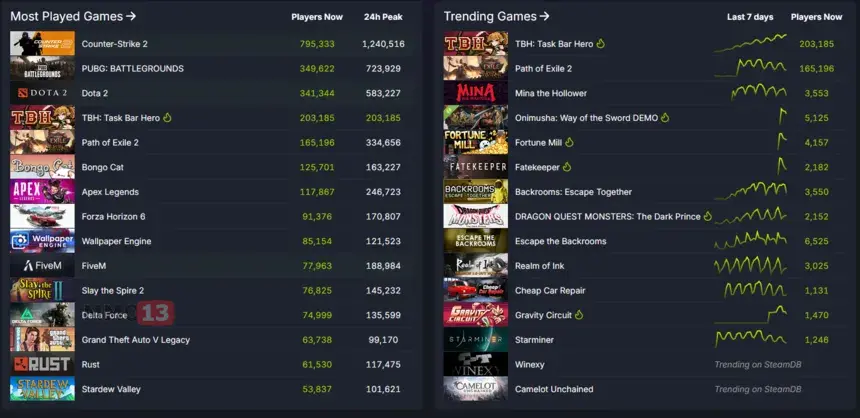Image resolution: width=860 pixels, height=418 pixels.
Task: Open Mina the Hollower title link
Action: point(551,93)
